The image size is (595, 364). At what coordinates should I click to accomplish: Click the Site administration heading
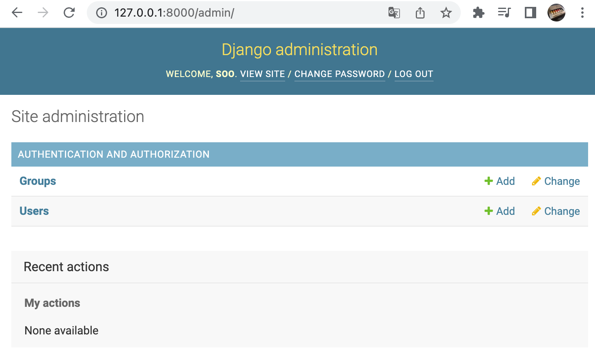pyautogui.click(x=78, y=117)
